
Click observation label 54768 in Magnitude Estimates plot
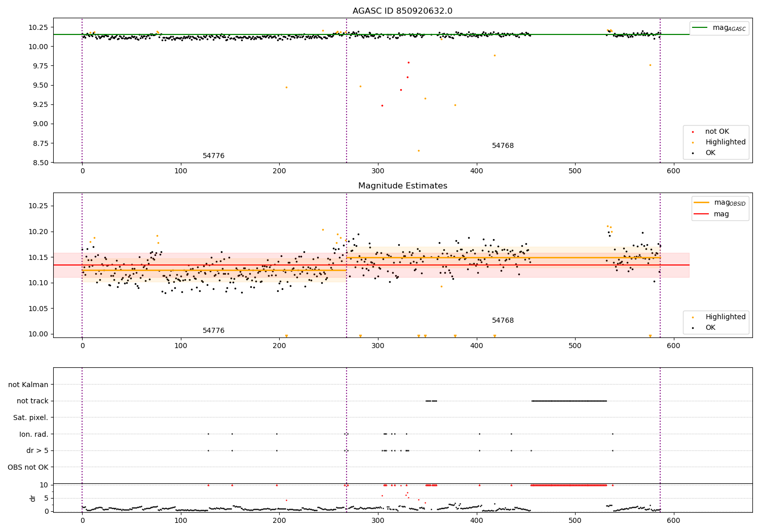click(503, 321)
